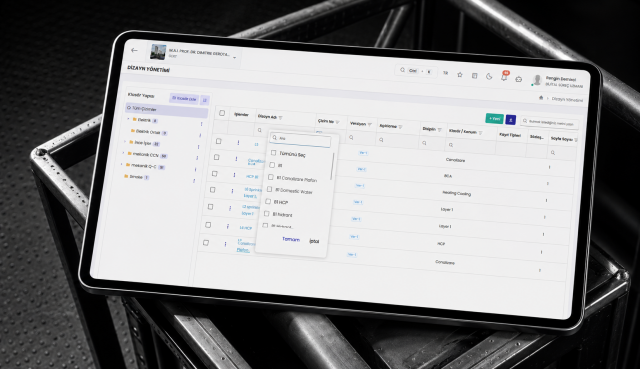Select Tüm Çizimler in folder tree
Screen dimensions: 640x369
167,110
